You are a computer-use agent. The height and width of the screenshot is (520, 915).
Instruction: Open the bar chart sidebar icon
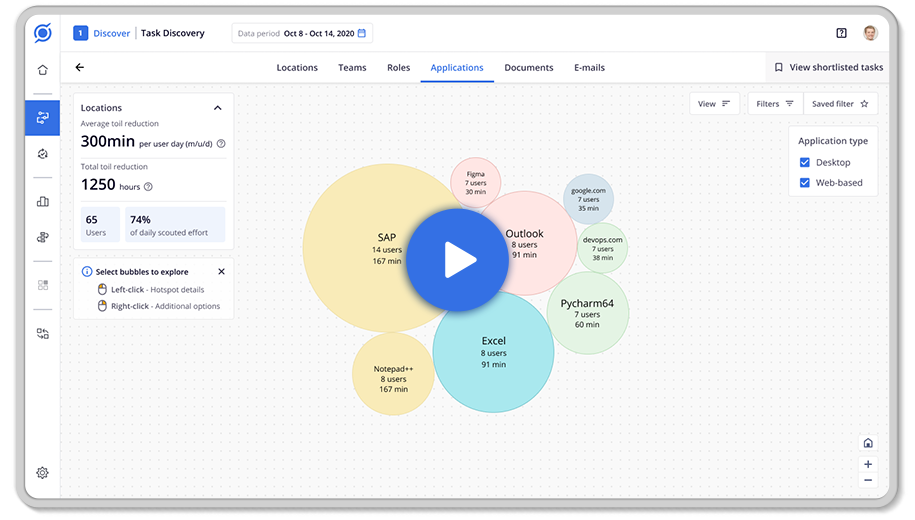[43, 202]
